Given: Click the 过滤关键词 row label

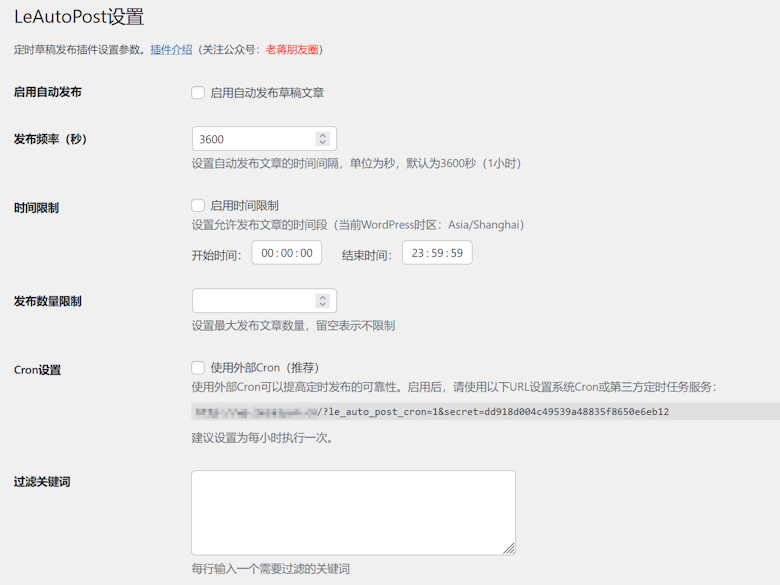Looking at the screenshot, I should (x=42, y=482).
